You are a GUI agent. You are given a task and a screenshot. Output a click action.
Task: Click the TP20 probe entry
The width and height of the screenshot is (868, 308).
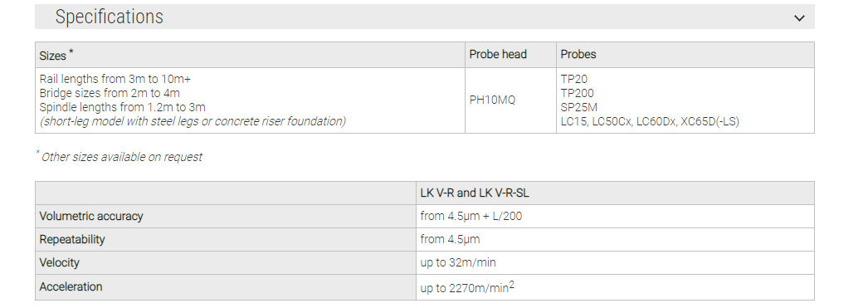click(x=573, y=79)
